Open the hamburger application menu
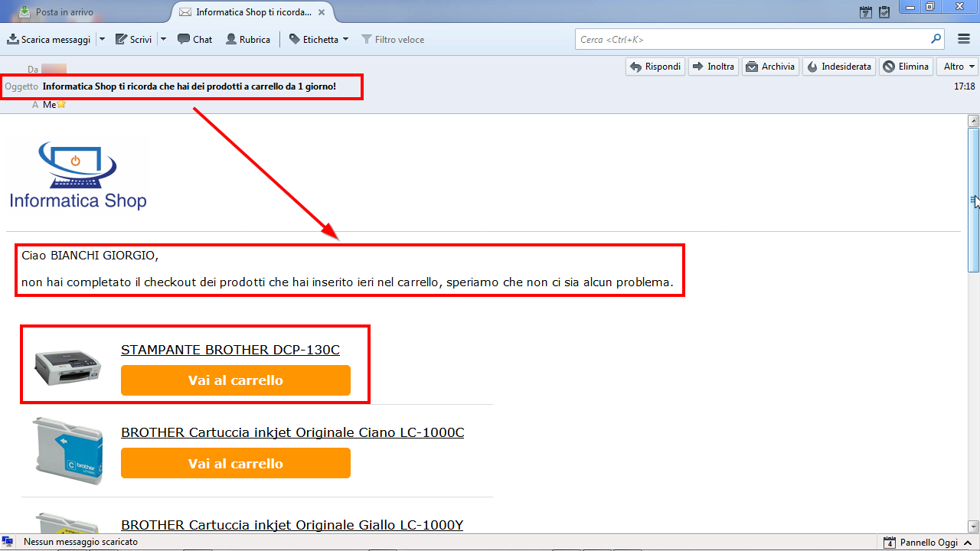 964,39
